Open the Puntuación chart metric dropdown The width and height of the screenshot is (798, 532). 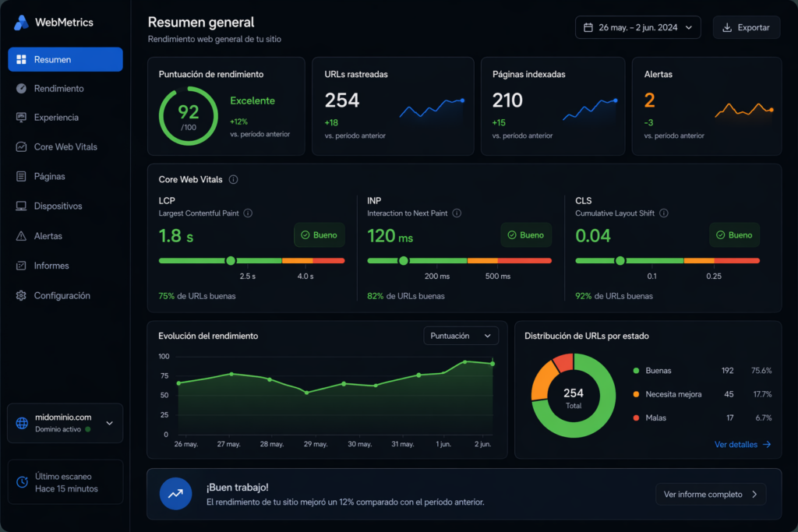click(461, 336)
